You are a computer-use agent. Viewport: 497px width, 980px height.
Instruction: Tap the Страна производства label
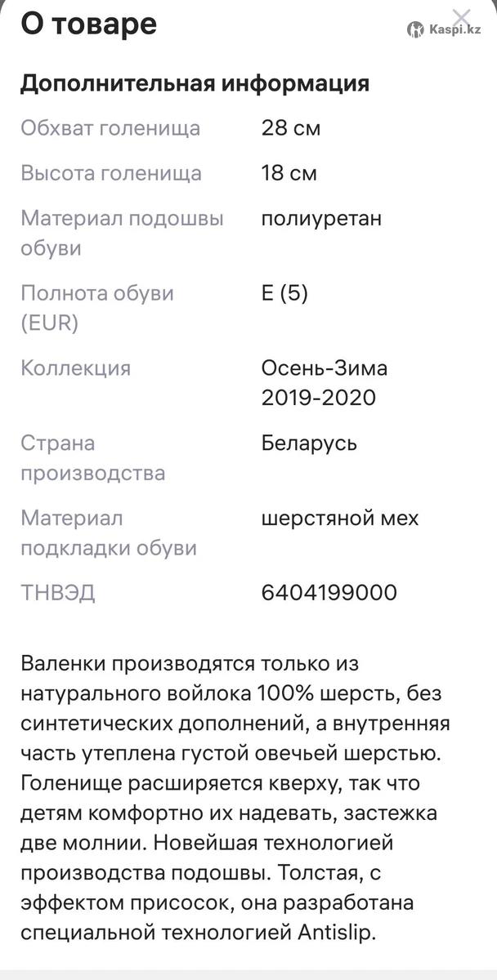tap(92, 458)
